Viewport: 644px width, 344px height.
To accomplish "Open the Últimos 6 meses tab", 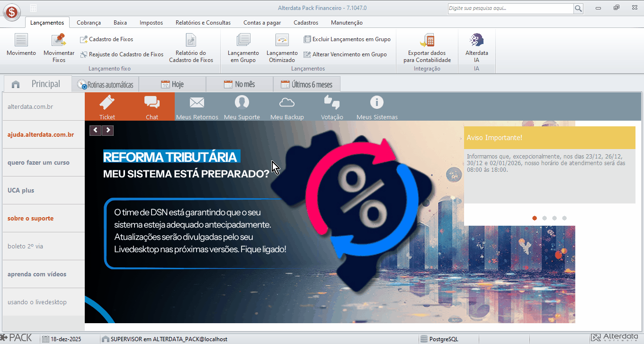I will click(306, 85).
